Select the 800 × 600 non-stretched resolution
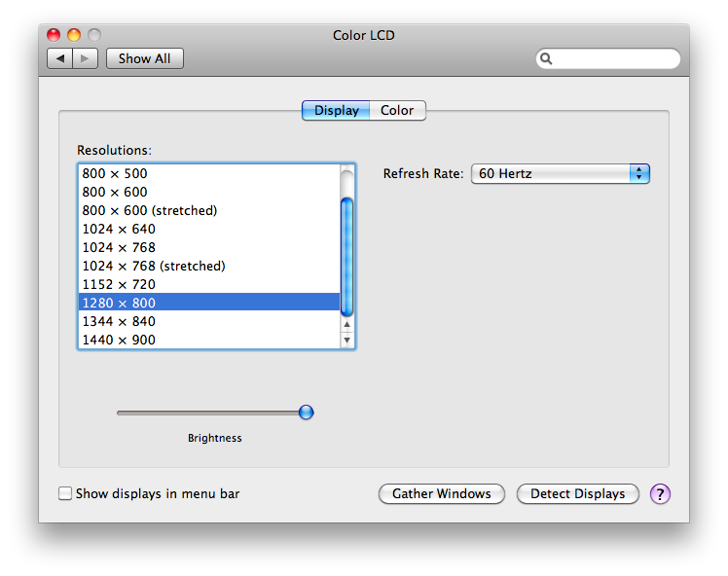The image size is (728, 576). pyautogui.click(x=209, y=192)
